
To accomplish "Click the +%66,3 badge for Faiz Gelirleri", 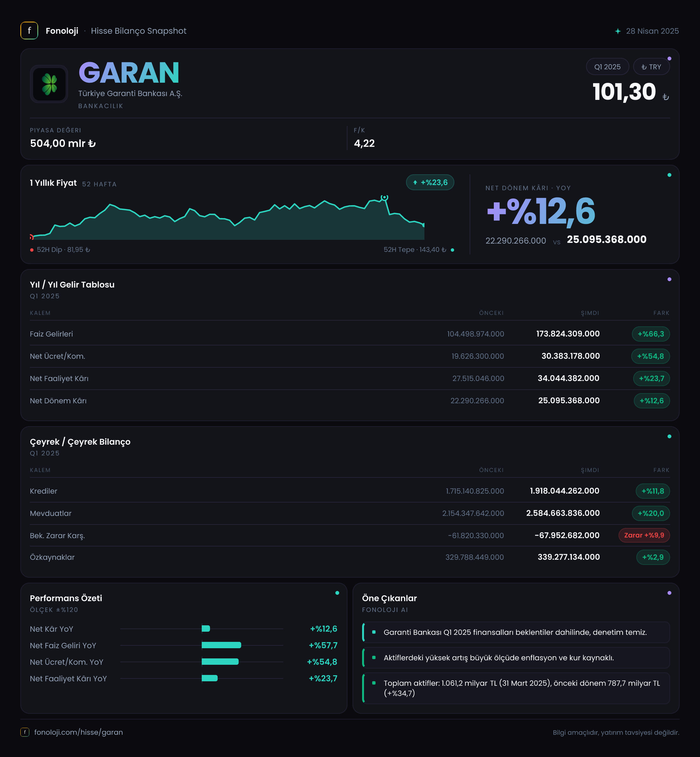I will click(651, 334).
